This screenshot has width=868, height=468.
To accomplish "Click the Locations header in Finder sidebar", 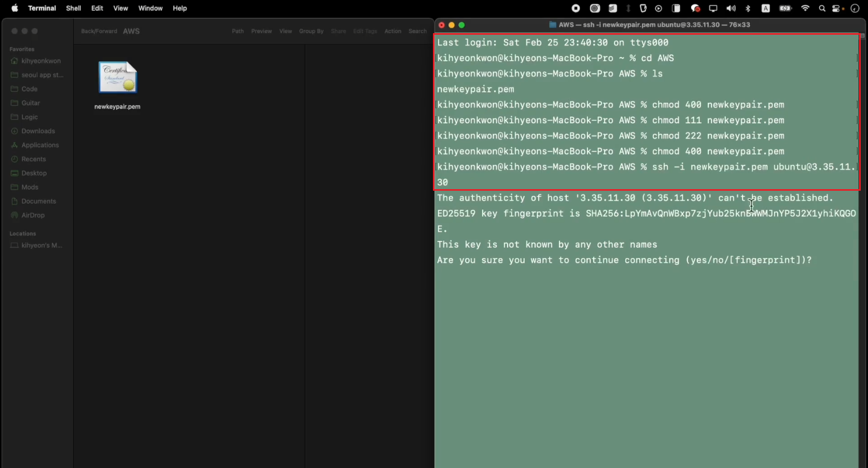I will coord(23,234).
